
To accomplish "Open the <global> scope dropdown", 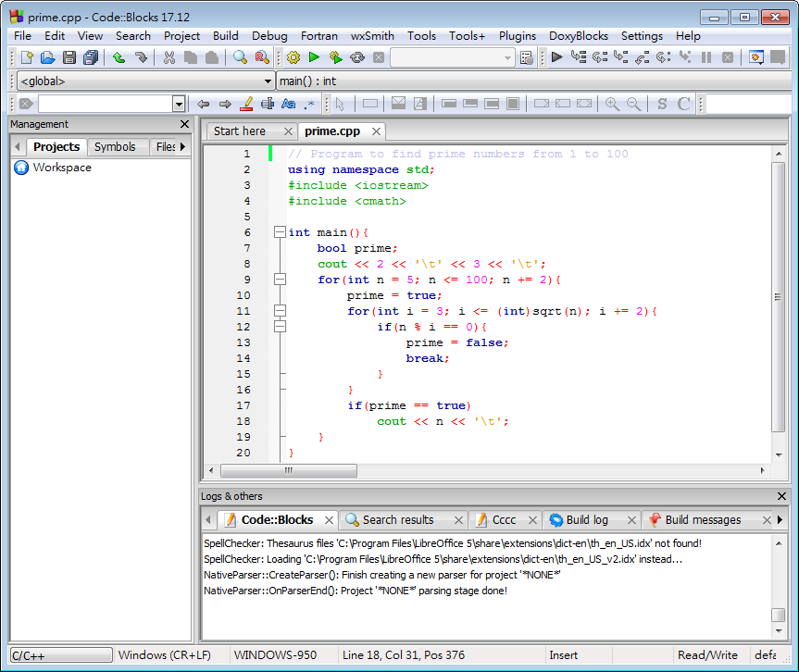I will pyautogui.click(x=268, y=81).
